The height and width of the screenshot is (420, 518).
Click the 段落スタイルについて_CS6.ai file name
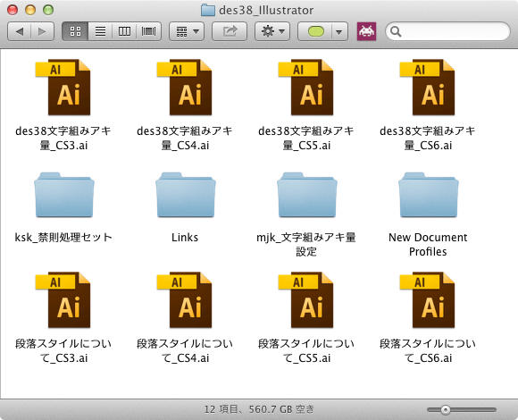coord(428,351)
